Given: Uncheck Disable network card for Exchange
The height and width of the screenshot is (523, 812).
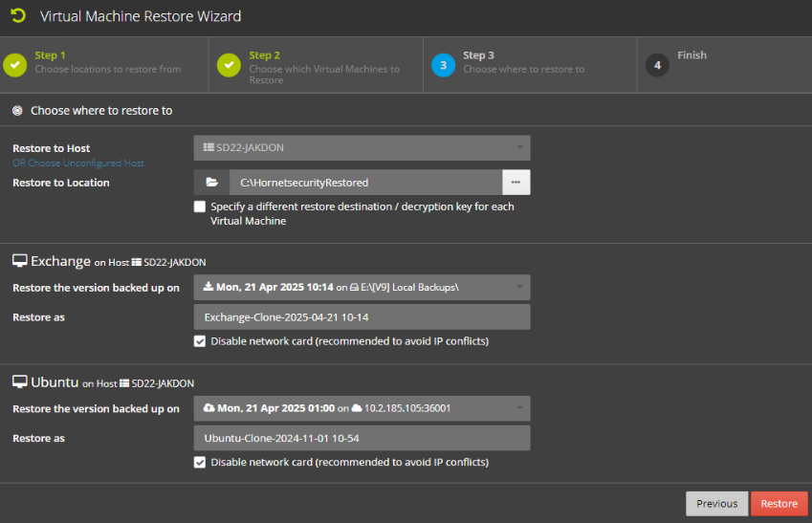Looking at the screenshot, I should point(199,341).
